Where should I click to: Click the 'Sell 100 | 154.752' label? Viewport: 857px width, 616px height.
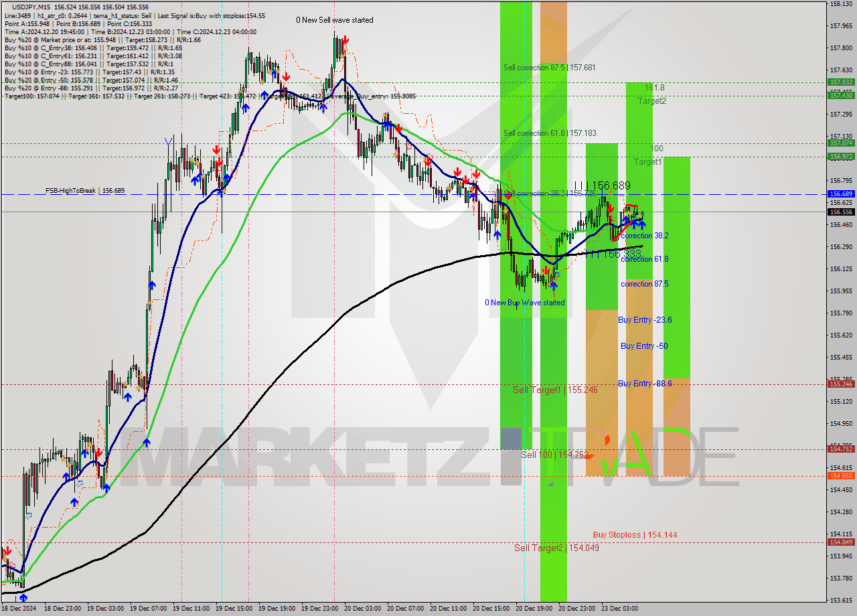tap(554, 455)
